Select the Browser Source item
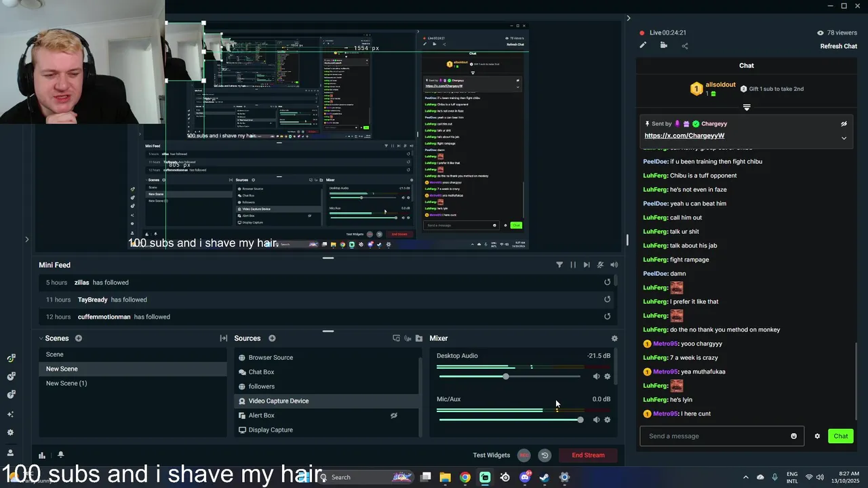The image size is (868, 488). (327, 358)
